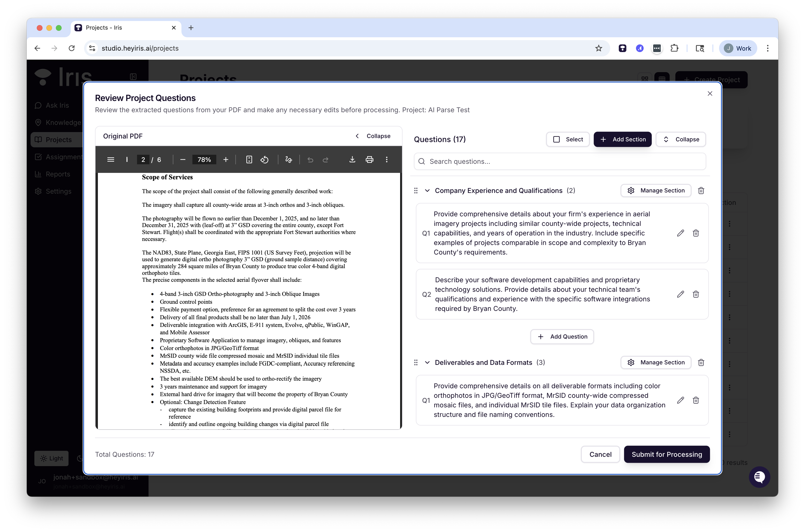Edit Q1 about aerial imagery experience
Screen dimensions: 805x532
point(680,233)
